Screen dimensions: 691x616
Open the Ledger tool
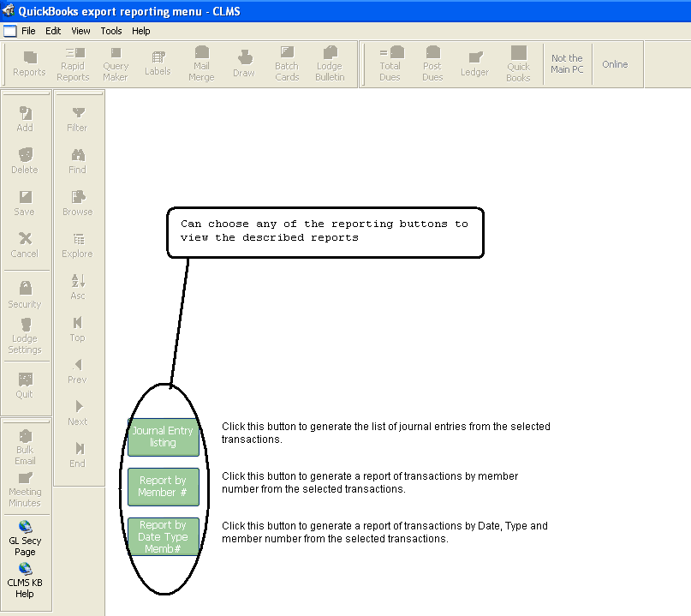(474, 64)
